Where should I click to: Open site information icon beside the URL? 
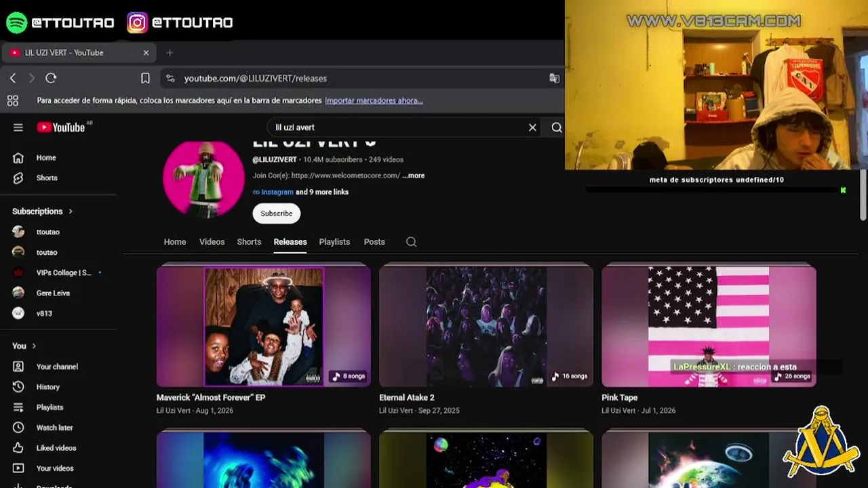click(x=170, y=79)
